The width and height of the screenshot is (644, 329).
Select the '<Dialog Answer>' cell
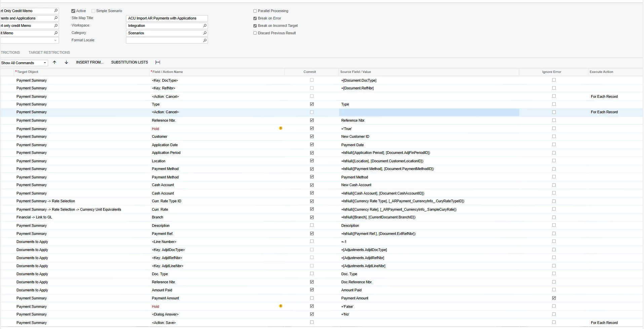point(217,314)
